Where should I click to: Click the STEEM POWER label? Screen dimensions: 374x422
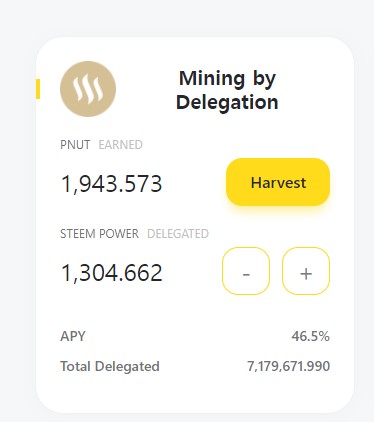pos(99,234)
